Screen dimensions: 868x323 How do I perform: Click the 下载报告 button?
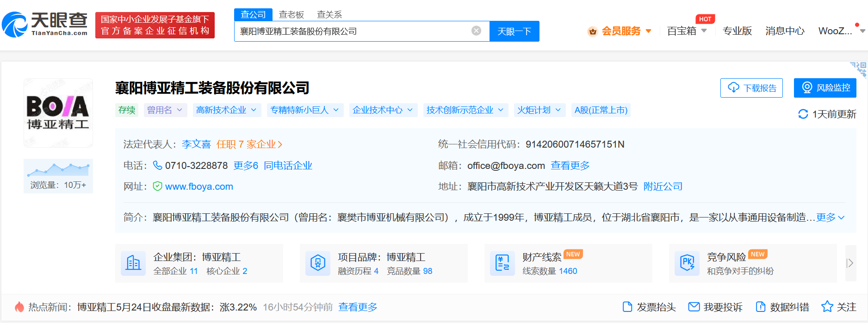[x=751, y=88]
